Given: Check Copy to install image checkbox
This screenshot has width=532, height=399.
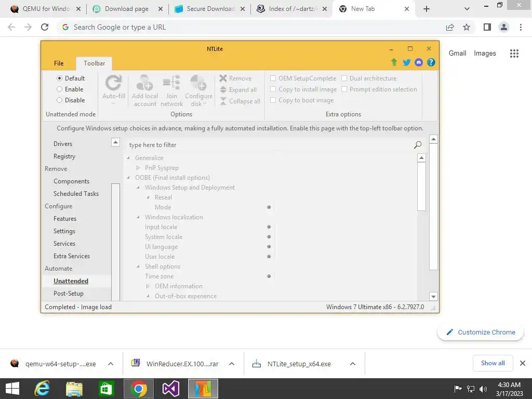Looking at the screenshot, I should (273, 89).
